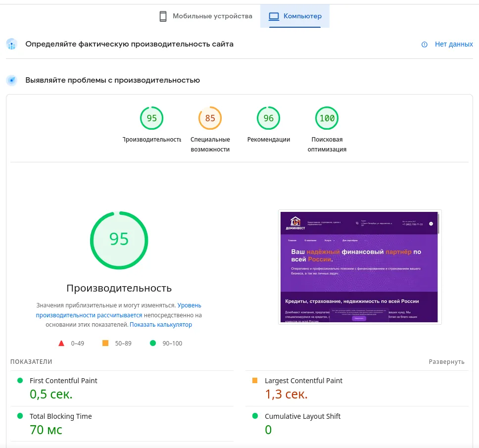The height and width of the screenshot is (448, 479).
Task: Click the Total Blocking Time label
Action: tap(60, 416)
